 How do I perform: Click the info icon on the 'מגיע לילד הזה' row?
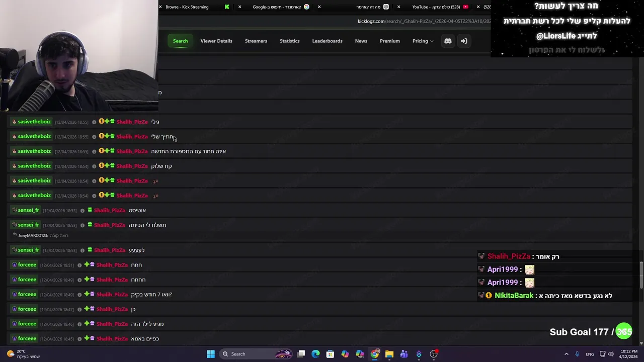click(79, 324)
